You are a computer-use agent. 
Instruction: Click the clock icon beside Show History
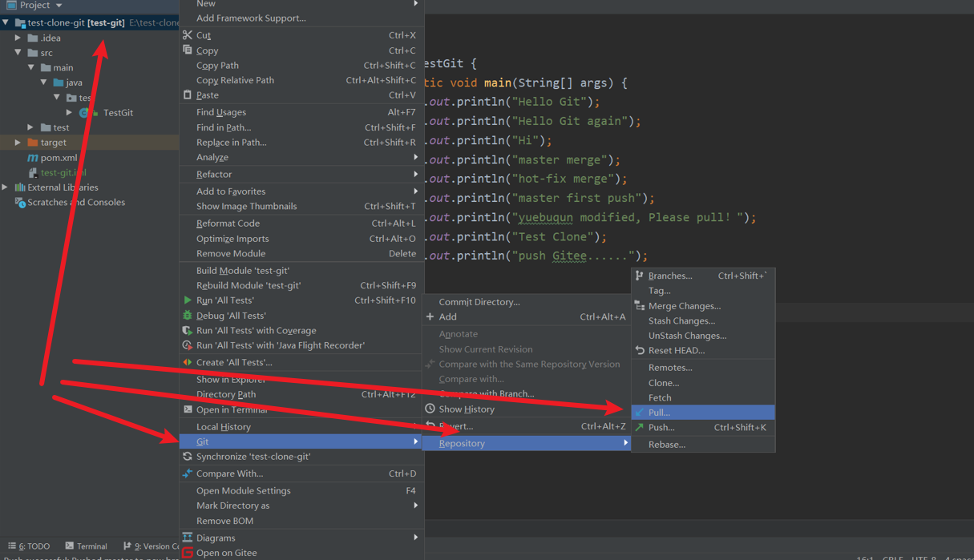click(430, 409)
